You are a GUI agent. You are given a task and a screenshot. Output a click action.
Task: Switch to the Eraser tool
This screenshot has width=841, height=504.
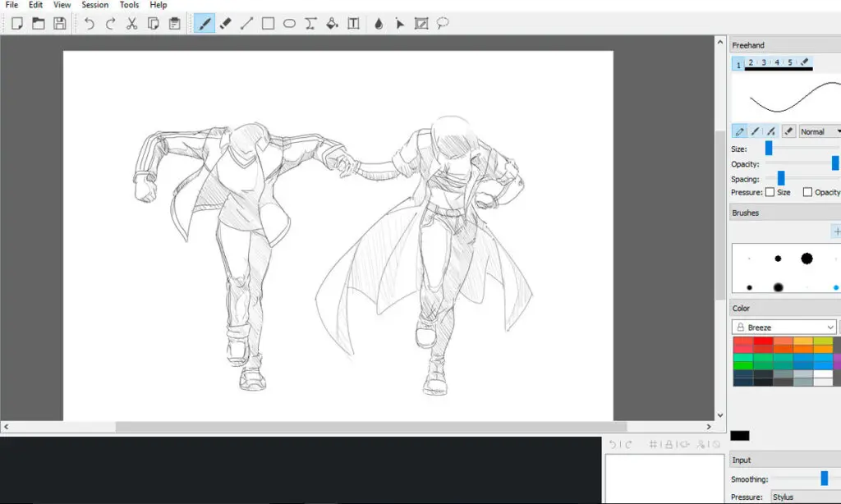click(226, 23)
